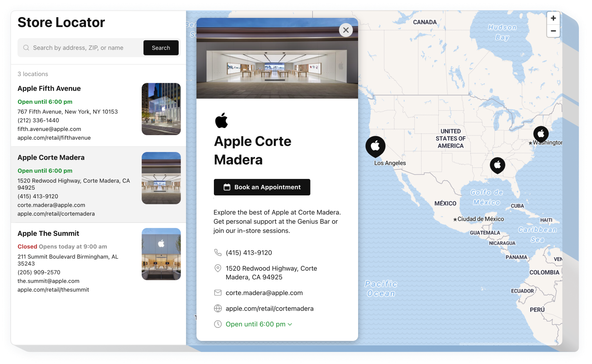Open Apple Fifth Avenue store thumbnail
Screen dimensions: 592x364
(161, 109)
